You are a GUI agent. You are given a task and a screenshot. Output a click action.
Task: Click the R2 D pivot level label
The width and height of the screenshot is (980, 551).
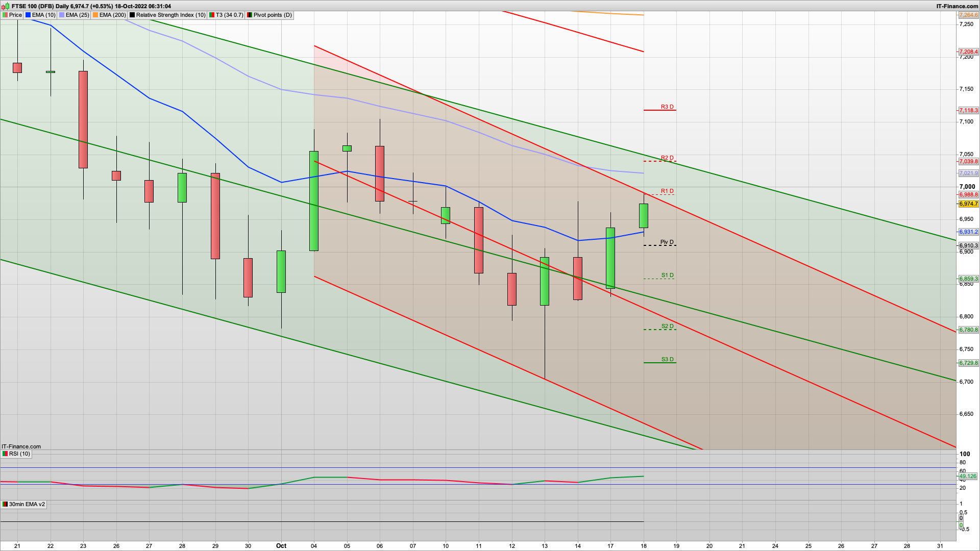click(x=667, y=158)
